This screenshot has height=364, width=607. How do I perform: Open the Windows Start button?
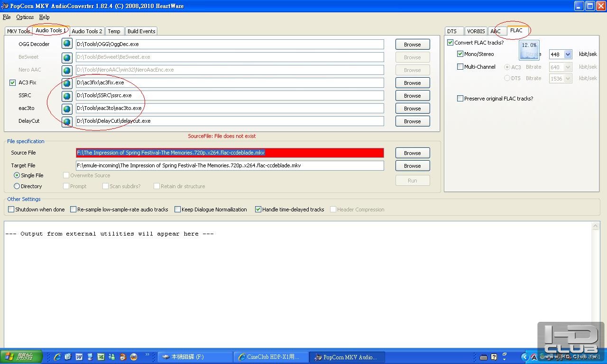pyautogui.click(x=21, y=356)
